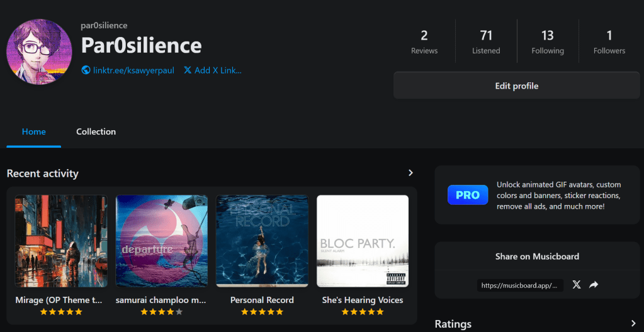Open the Personal Record album artwork
This screenshot has width=644, height=332.
pyautogui.click(x=262, y=241)
